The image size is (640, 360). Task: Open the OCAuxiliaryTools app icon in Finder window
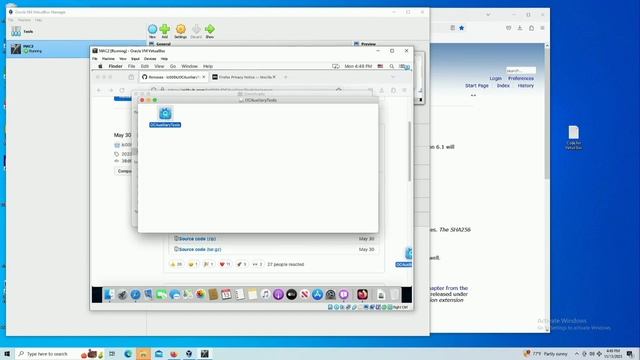pyautogui.click(x=165, y=113)
